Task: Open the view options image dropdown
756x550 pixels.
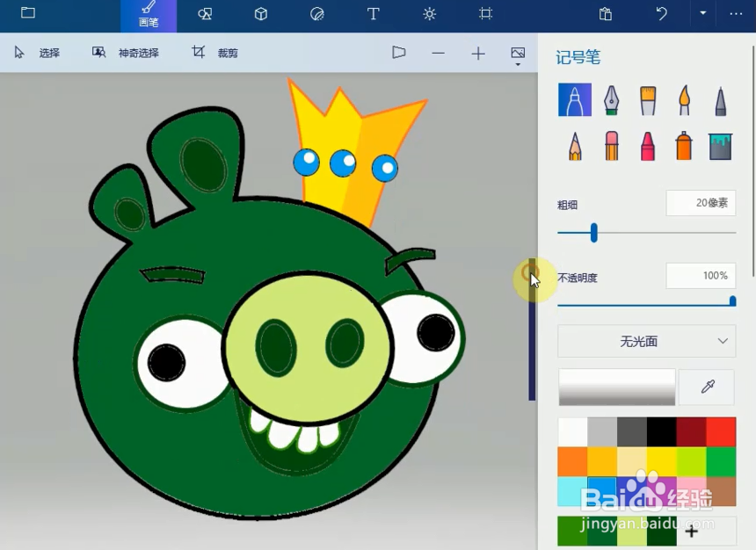Action: 518,55
